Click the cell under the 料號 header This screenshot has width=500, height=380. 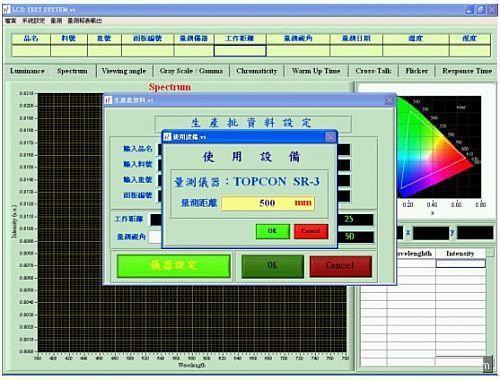[69, 51]
